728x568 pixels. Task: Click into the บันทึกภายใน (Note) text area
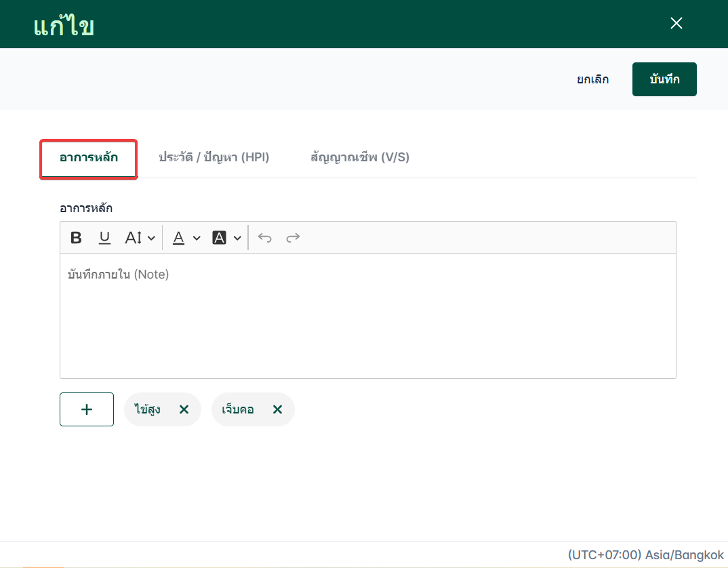367,317
